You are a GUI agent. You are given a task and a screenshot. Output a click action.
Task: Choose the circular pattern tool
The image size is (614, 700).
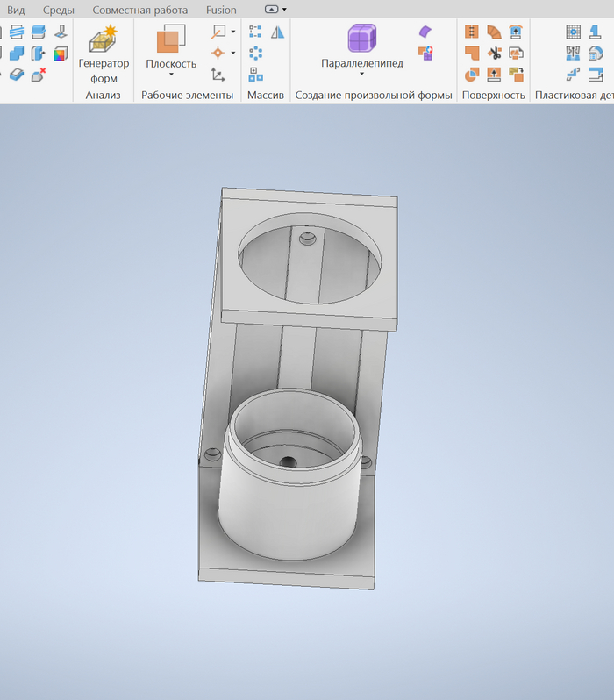(x=255, y=53)
